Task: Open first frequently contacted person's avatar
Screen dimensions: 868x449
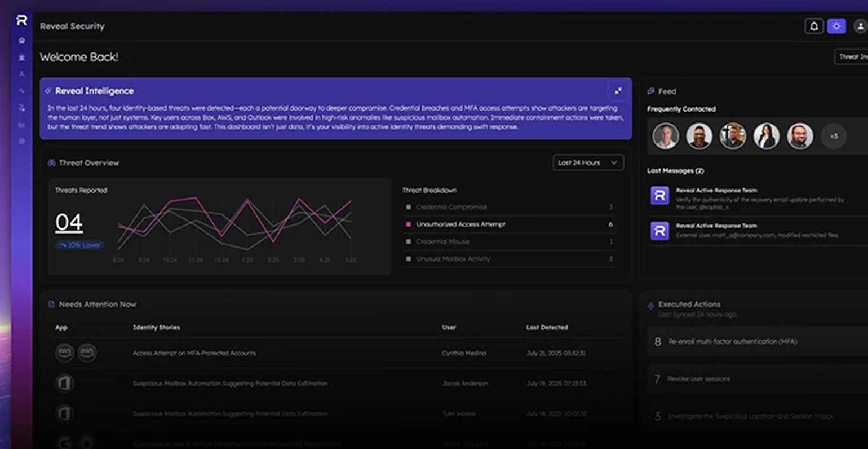Action: coord(666,136)
